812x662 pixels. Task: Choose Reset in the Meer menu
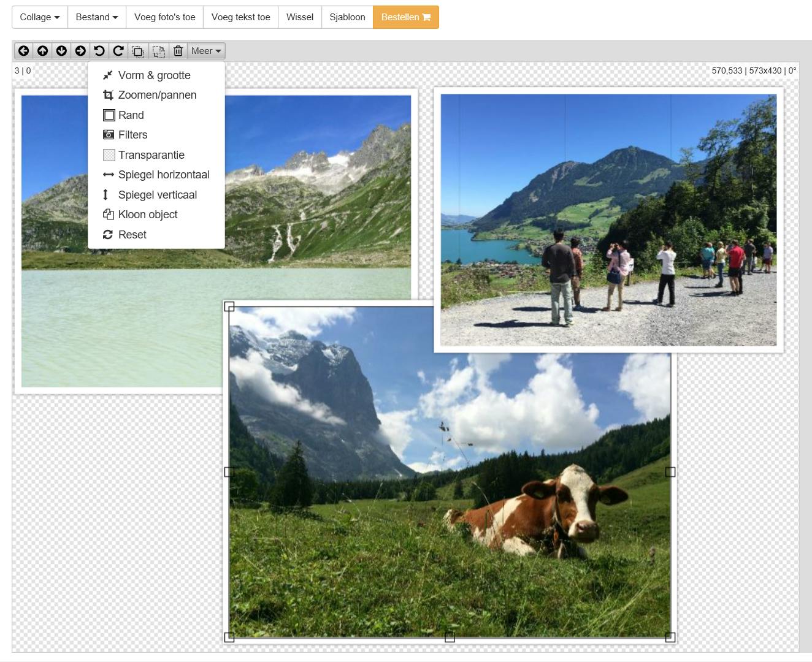[156, 235]
